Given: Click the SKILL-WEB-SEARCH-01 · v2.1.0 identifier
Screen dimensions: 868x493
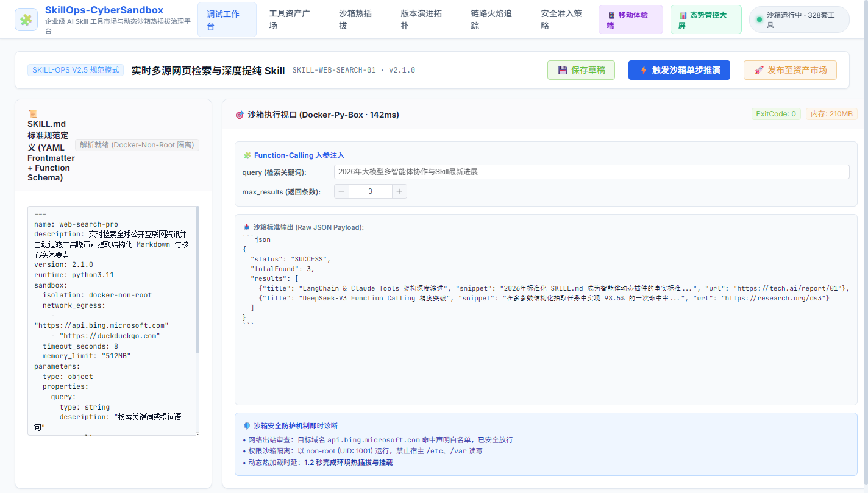Looking at the screenshot, I should 354,70.
